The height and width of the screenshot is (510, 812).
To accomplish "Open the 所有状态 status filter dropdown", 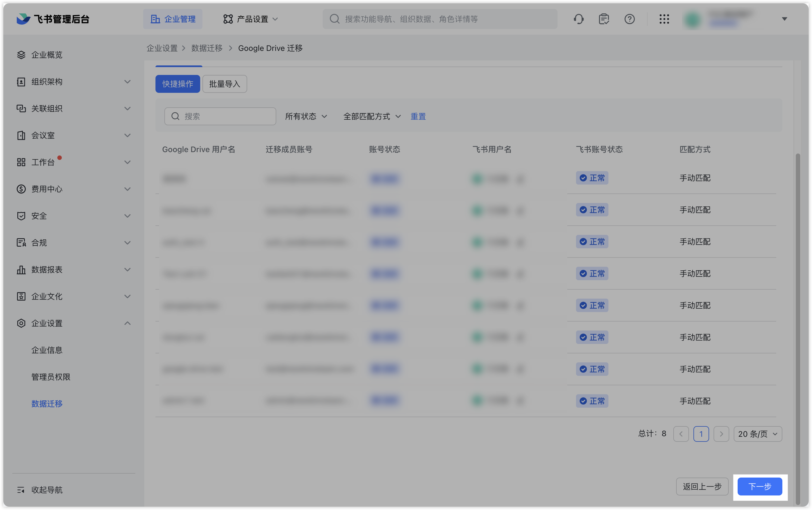I will tap(306, 116).
